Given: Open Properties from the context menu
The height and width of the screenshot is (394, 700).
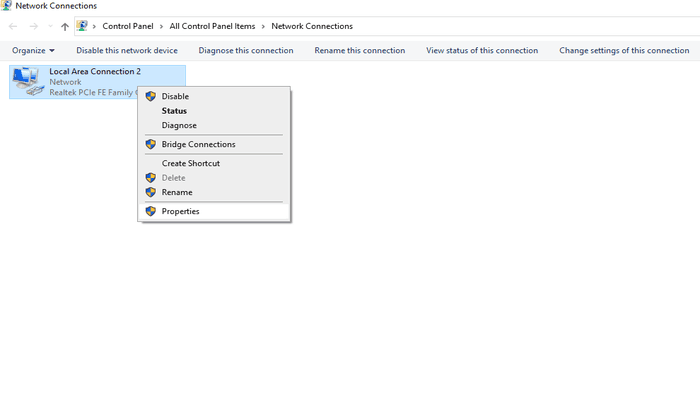Looking at the screenshot, I should click(214, 211).
